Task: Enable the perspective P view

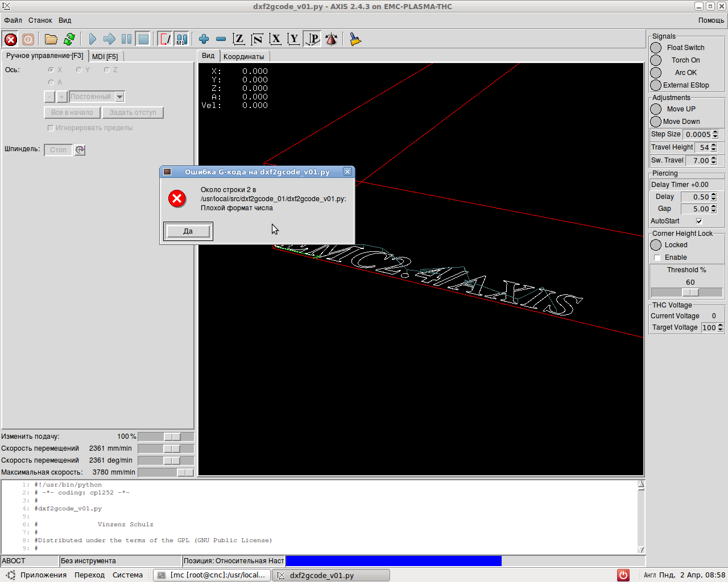Action: [x=313, y=39]
